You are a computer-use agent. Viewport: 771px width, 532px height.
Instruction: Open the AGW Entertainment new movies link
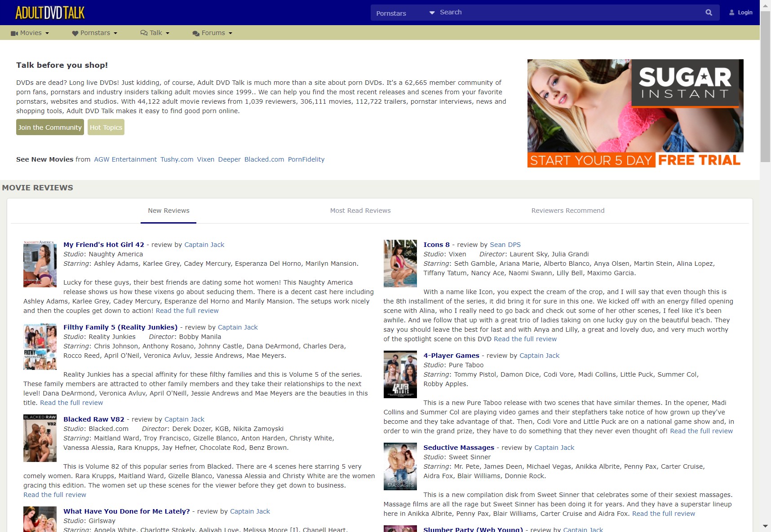[x=125, y=159]
